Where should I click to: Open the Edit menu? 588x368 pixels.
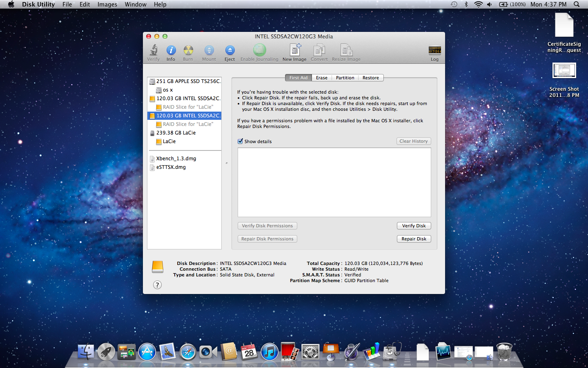pos(85,4)
